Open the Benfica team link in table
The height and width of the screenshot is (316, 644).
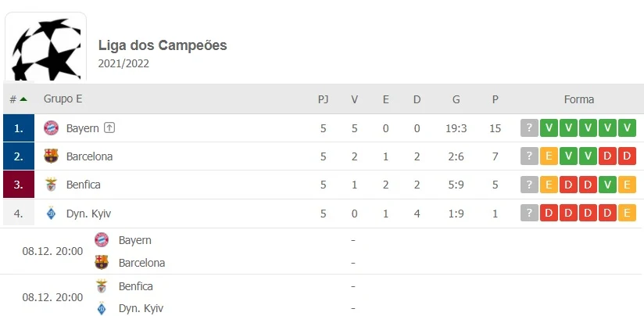click(x=84, y=185)
